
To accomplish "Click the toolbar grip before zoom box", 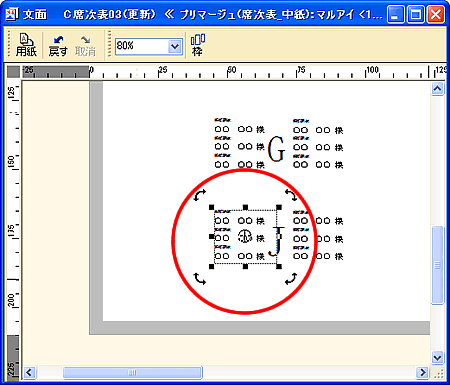I will [109, 45].
